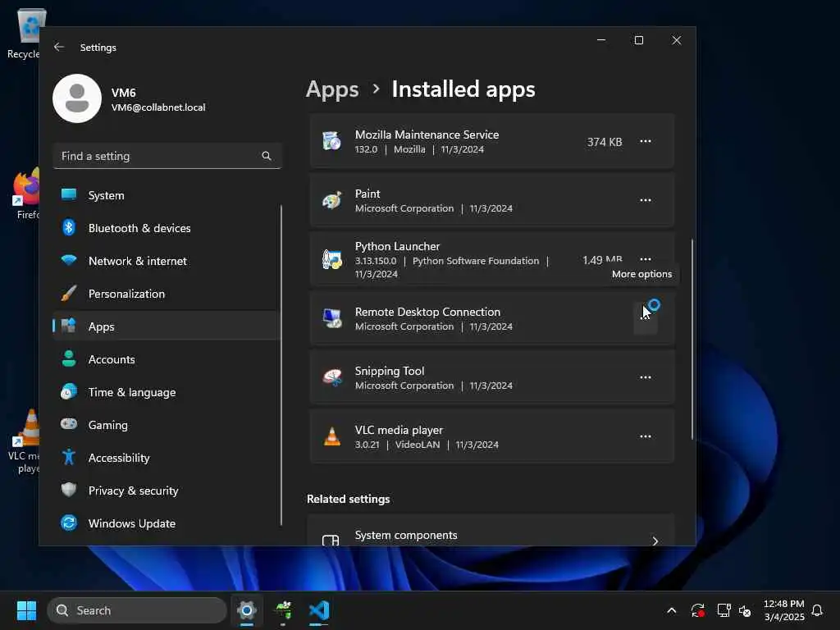Click the Apps breadcrumb link
Image resolution: width=840 pixels, height=630 pixels.
332,89
